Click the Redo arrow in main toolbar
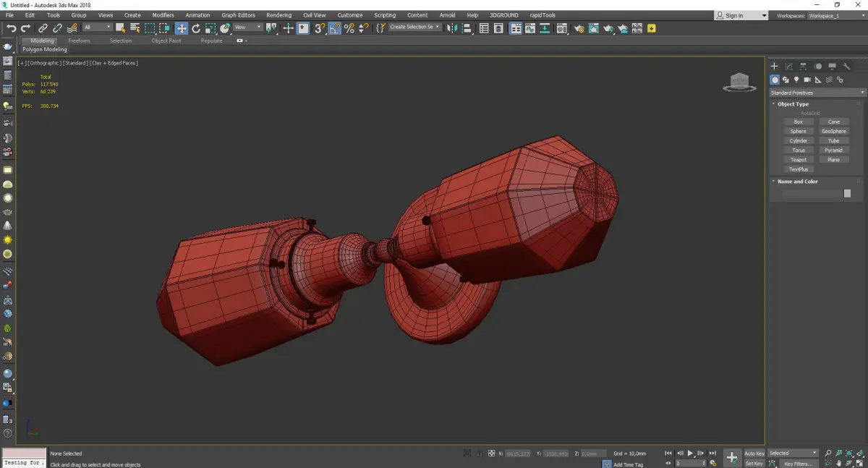 [x=25, y=28]
